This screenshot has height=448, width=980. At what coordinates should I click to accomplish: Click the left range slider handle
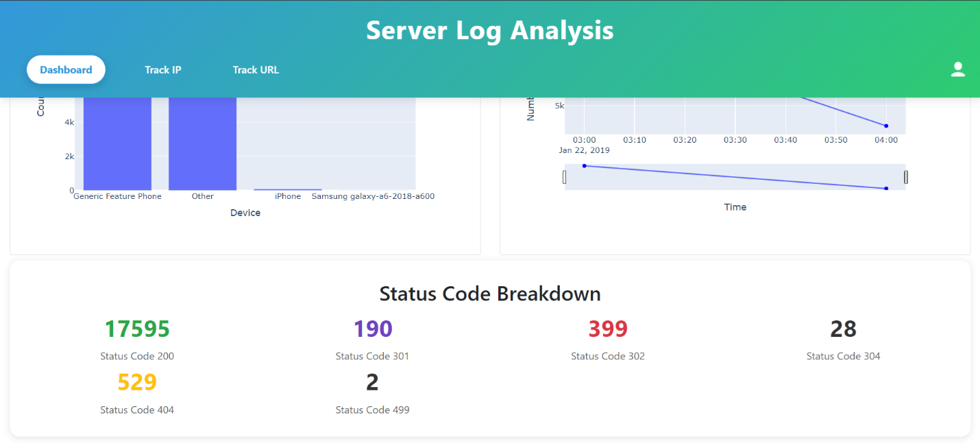click(564, 176)
